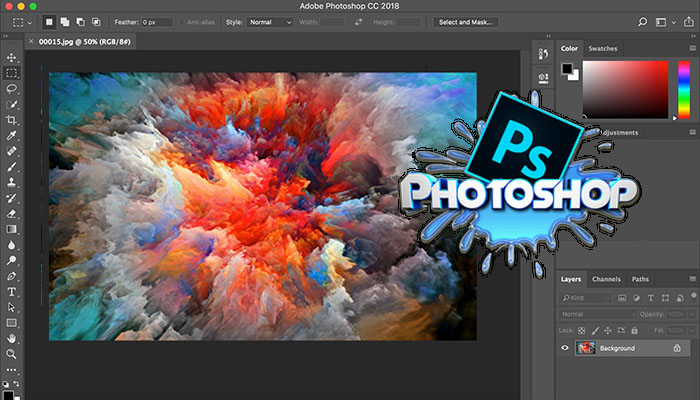Toggle lock transparent pixels in Layers panel
The width and height of the screenshot is (700, 400).
583,329
